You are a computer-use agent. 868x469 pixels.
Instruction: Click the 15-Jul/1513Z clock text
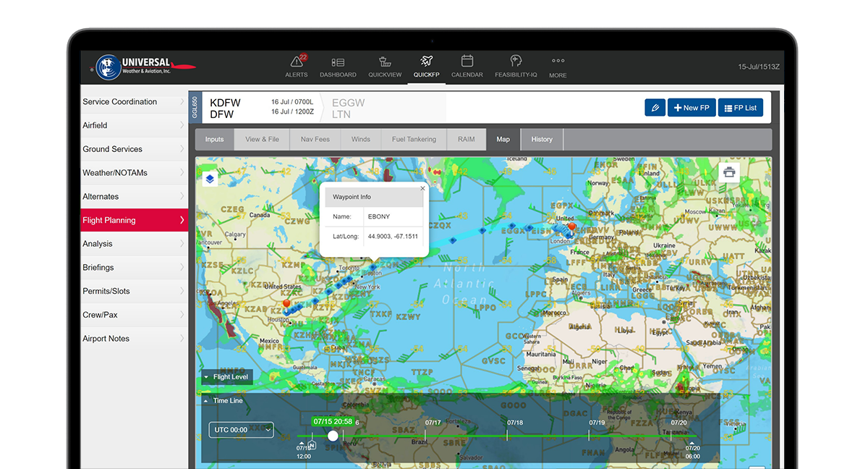(x=759, y=67)
